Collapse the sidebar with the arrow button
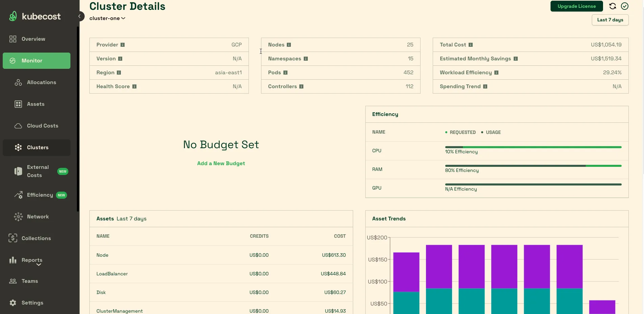The image size is (644, 314). click(80, 16)
